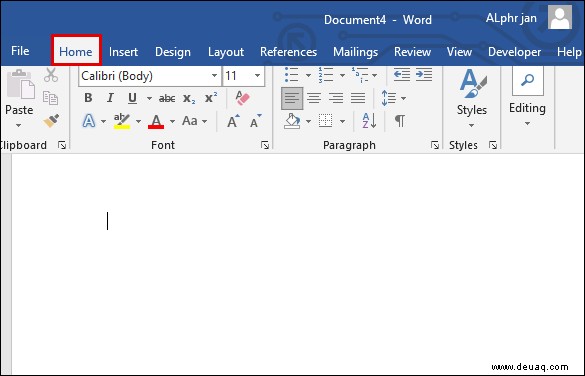
Task: Open the Clipboard pane launcher
Action: (x=62, y=145)
